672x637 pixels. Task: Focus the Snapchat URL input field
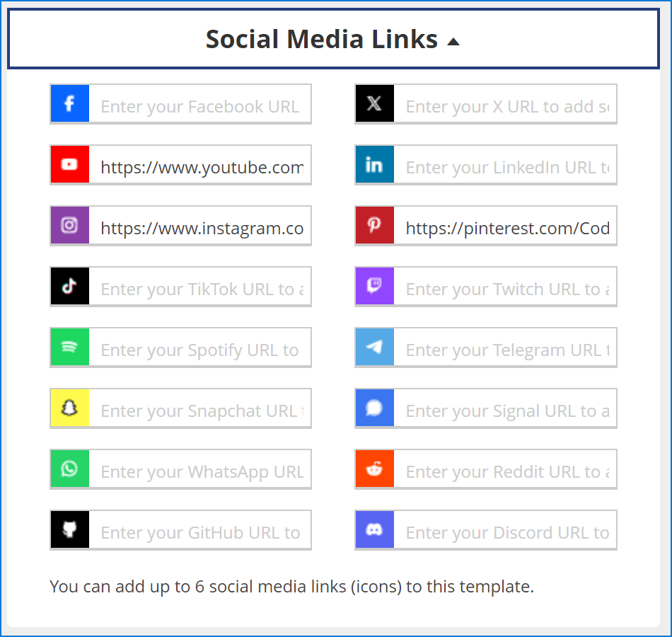pos(199,408)
